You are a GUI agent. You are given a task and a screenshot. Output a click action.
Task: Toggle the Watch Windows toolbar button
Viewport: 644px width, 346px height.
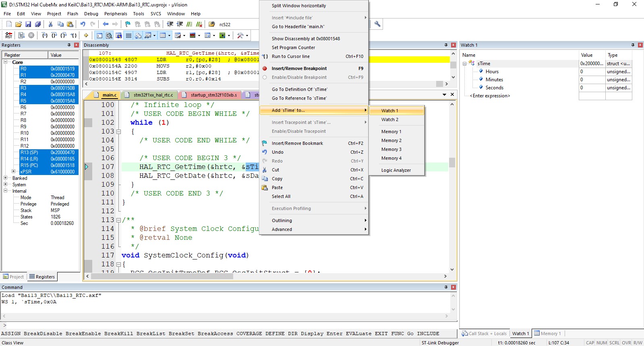[x=148, y=35]
